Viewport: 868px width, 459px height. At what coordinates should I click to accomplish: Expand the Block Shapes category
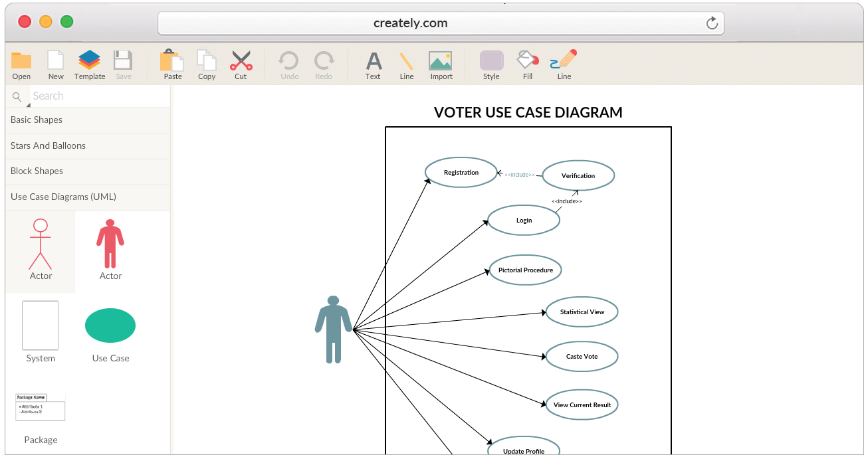click(37, 171)
